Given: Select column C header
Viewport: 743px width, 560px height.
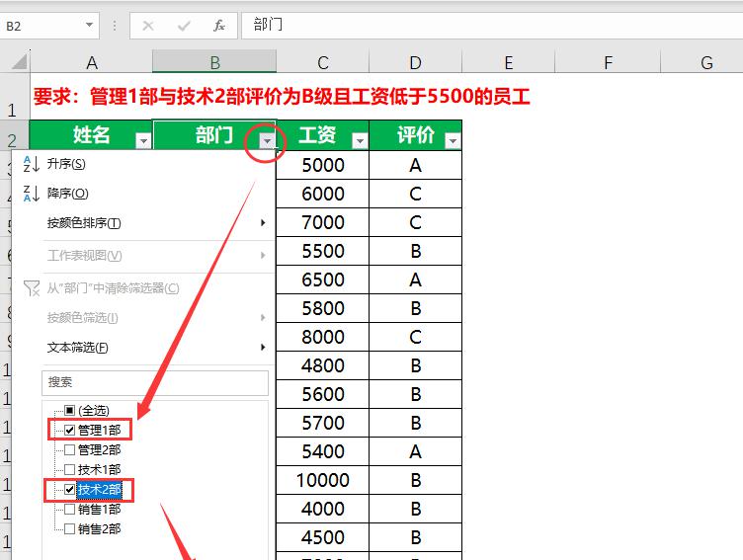Looking at the screenshot, I should [323, 62].
